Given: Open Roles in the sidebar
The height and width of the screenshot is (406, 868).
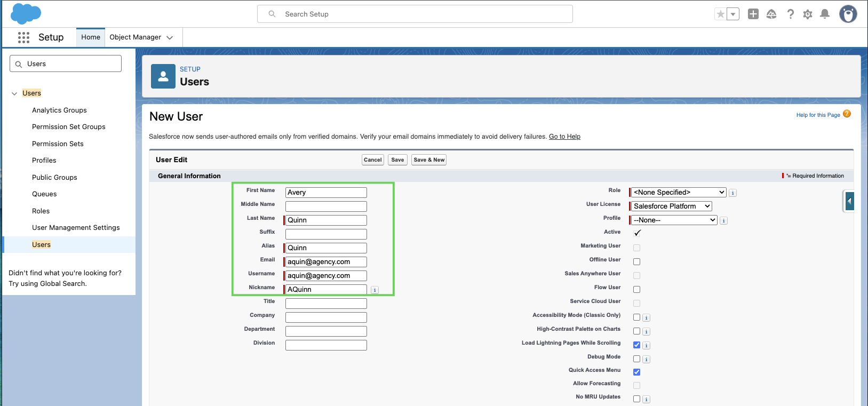Looking at the screenshot, I should tap(41, 211).
